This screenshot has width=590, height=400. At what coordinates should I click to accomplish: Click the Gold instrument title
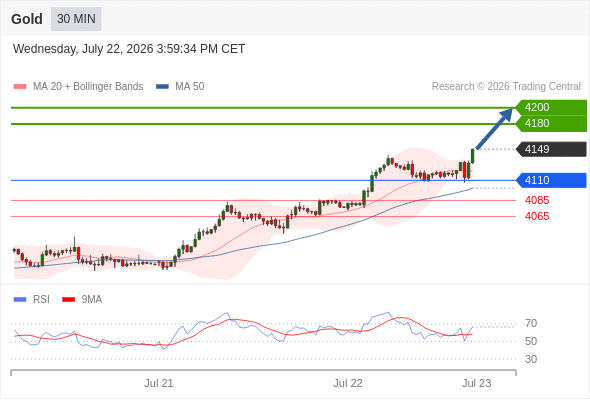click(27, 19)
